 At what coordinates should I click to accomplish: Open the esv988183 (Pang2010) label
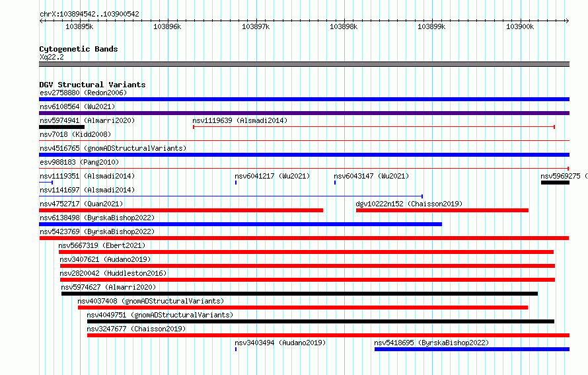(79, 162)
